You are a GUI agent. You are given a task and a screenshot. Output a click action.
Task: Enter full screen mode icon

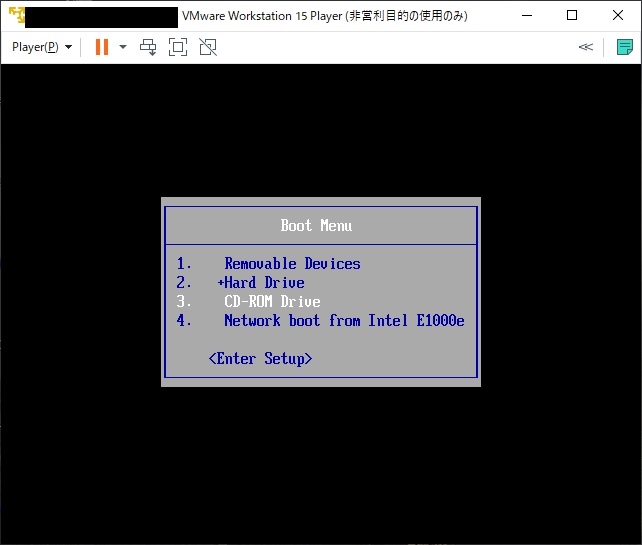[x=178, y=47]
